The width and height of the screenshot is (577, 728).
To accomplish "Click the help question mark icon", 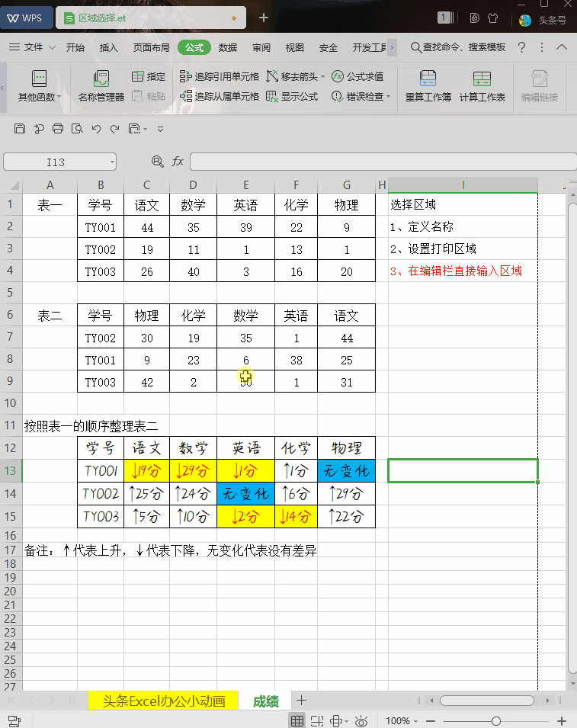I will 522,47.
